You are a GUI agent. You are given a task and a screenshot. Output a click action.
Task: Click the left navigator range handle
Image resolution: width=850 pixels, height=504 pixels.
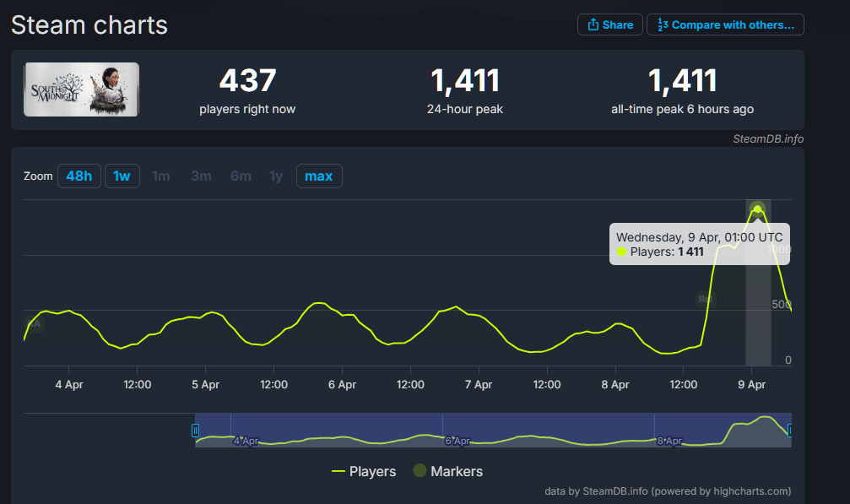[x=196, y=431]
